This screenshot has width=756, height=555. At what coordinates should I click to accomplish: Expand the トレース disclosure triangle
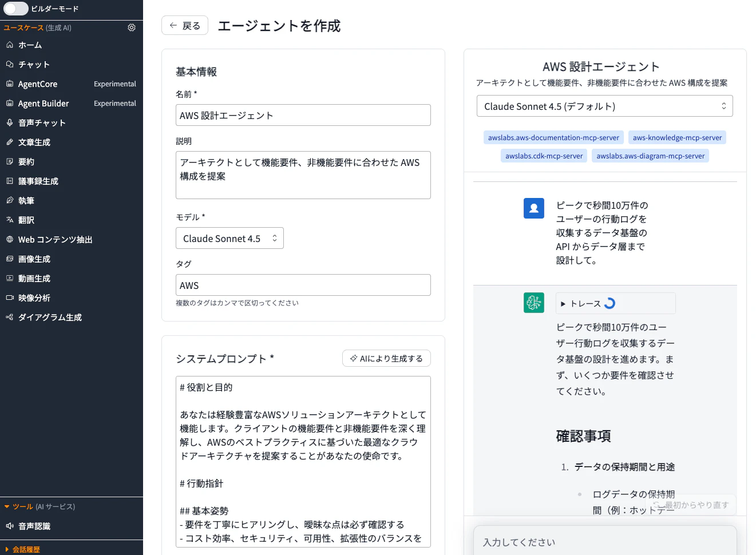[x=563, y=304]
